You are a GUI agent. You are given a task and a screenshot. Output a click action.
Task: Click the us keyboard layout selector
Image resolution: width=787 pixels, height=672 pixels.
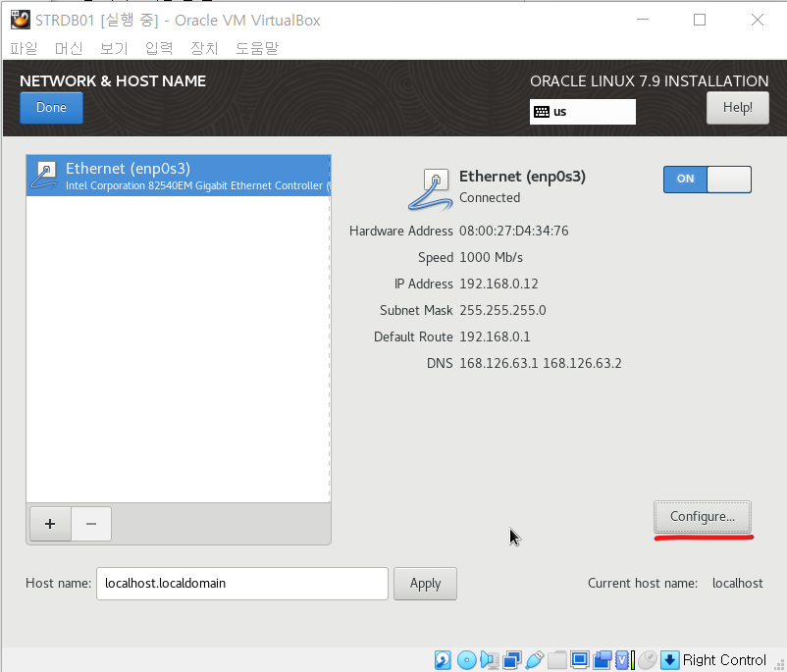coord(582,112)
